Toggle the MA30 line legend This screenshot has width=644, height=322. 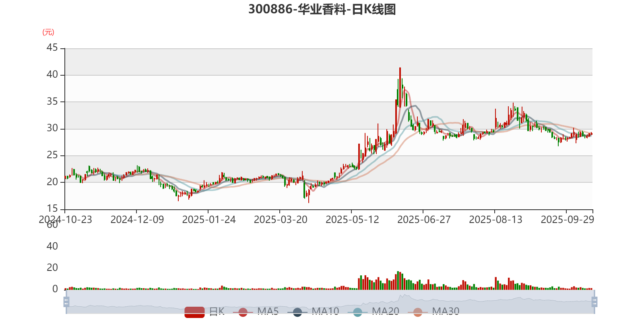(x=433, y=312)
